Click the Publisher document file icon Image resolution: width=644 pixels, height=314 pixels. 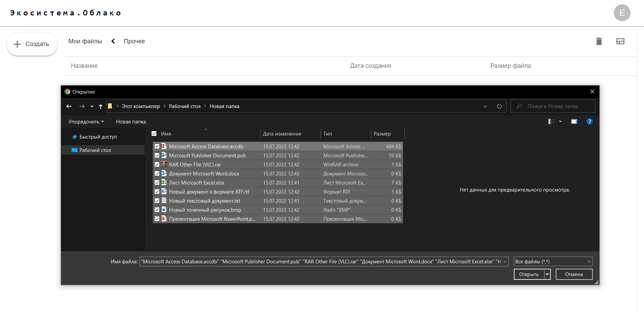pos(164,155)
